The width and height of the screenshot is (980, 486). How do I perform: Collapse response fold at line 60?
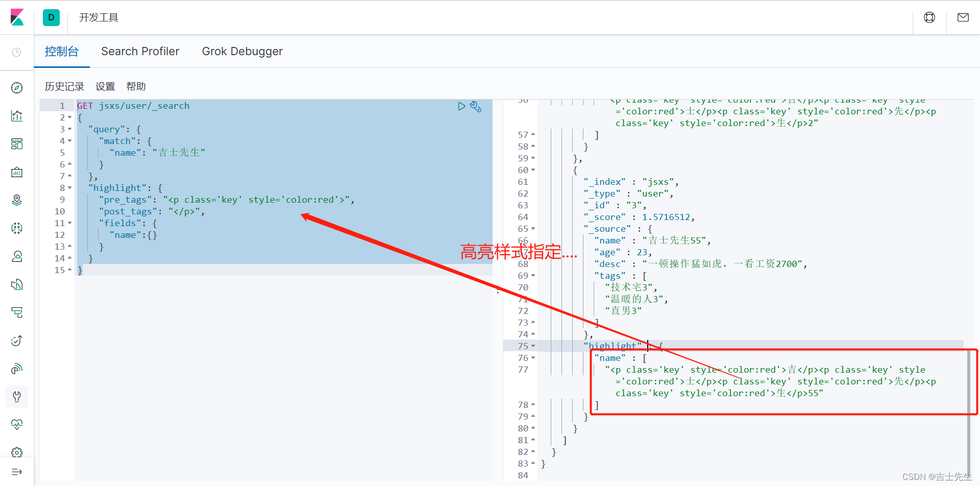click(x=533, y=170)
